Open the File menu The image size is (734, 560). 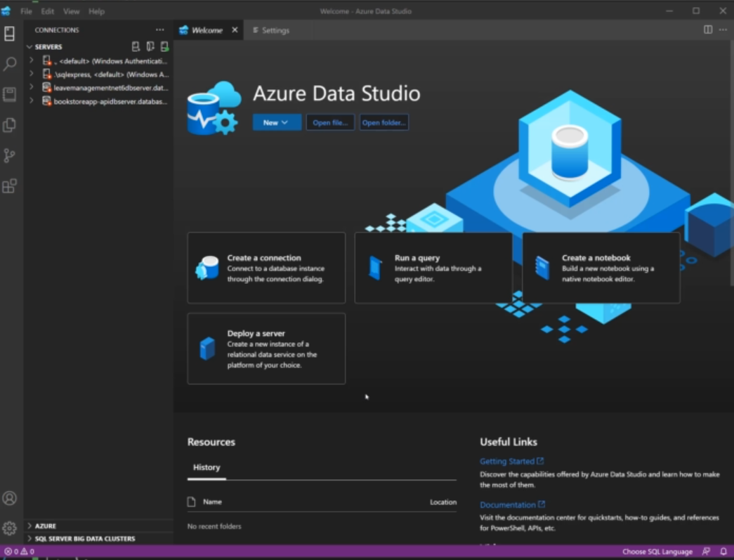[26, 11]
